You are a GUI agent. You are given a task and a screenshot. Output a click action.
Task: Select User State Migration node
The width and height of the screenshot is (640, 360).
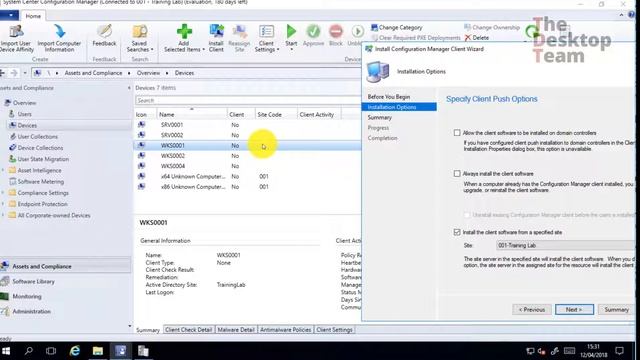click(43, 159)
